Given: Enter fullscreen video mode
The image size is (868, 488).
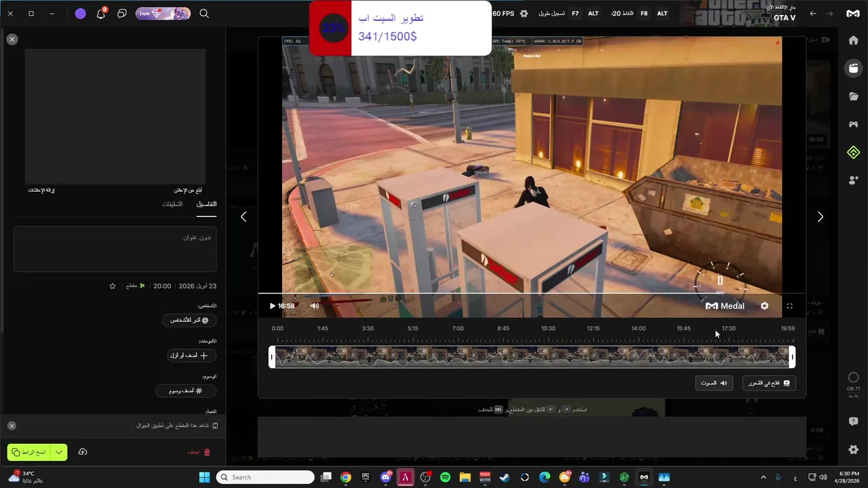Looking at the screenshot, I should (x=789, y=306).
